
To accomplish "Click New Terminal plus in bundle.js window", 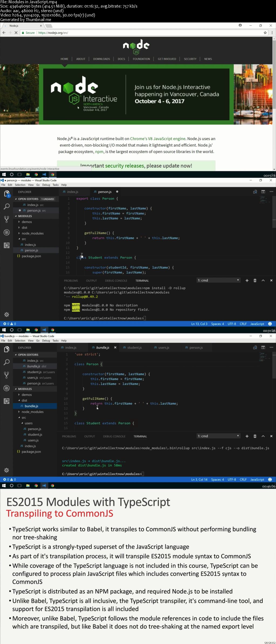I will pos(247,436).
